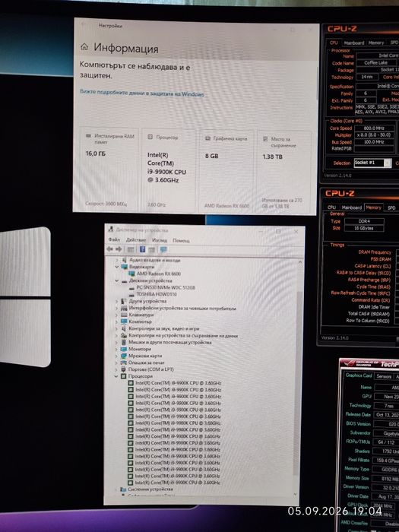Open the Действие menu in Device Manager

(x=136, y=239)
